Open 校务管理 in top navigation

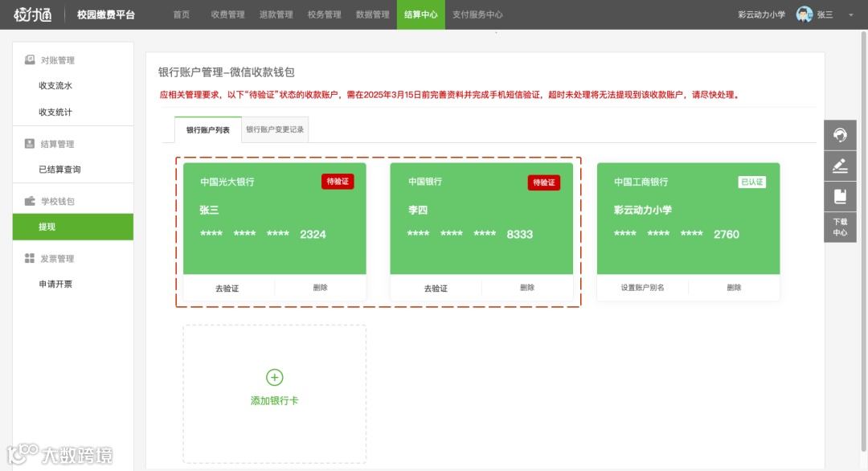coord(324,14)
